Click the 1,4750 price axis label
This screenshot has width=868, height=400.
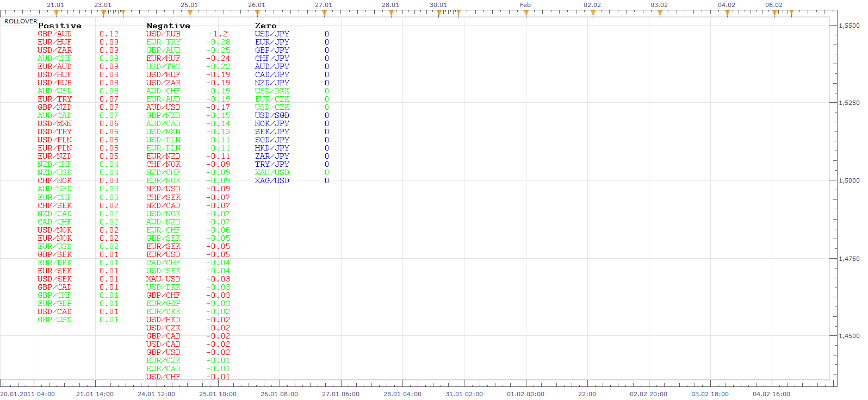click(x=850, y=259)
